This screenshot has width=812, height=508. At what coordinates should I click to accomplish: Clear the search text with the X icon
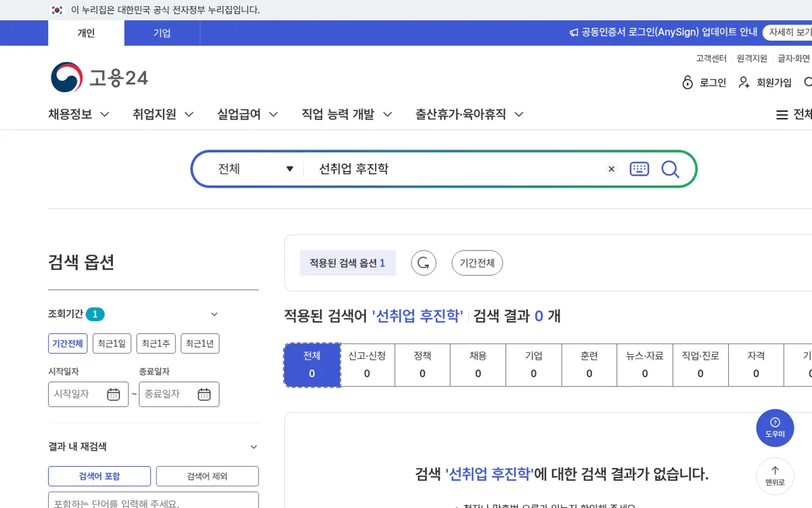click(612, 169)
